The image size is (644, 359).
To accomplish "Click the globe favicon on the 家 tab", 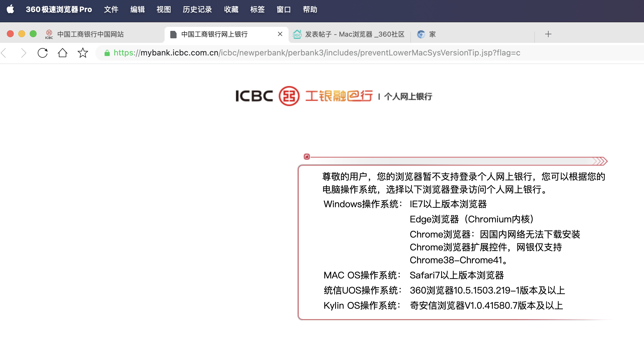I will (x=421, y=34).
